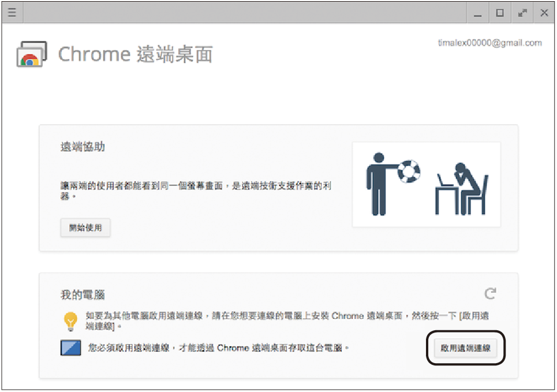Click the Chrome 遠端桌面 title text
557x392 pixels.
tap(135, 54)
